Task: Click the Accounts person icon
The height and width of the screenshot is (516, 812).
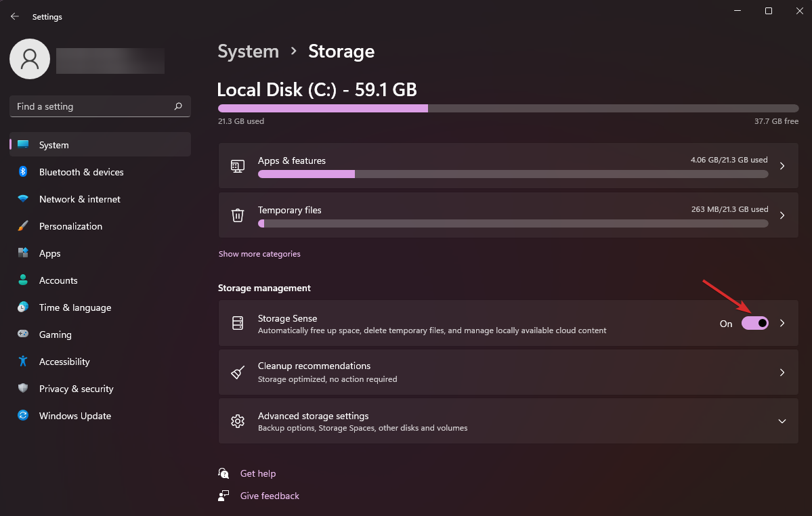Action: (23, 280)
